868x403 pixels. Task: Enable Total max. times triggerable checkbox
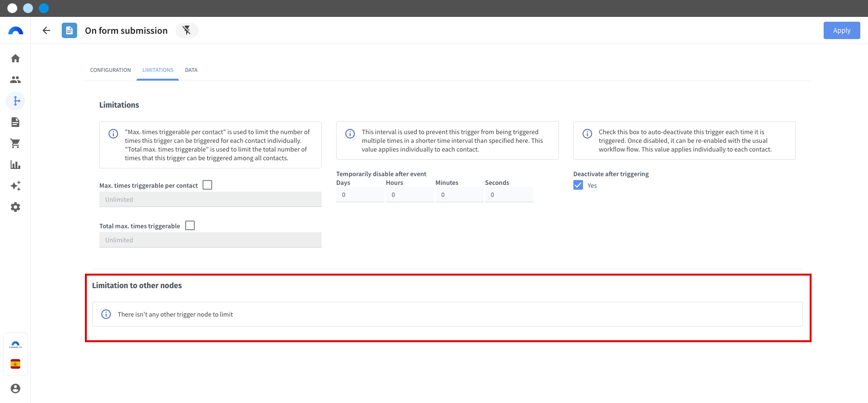coord(190,225)
